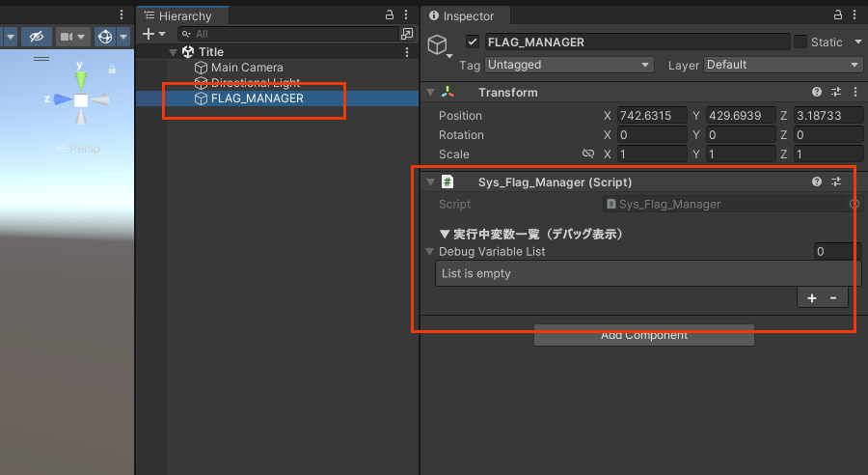This screenshot has width=868, height=475.
Task: Select Main Camera in the Hierarchy
Action: pyautogui.click(x=247, y=68)
